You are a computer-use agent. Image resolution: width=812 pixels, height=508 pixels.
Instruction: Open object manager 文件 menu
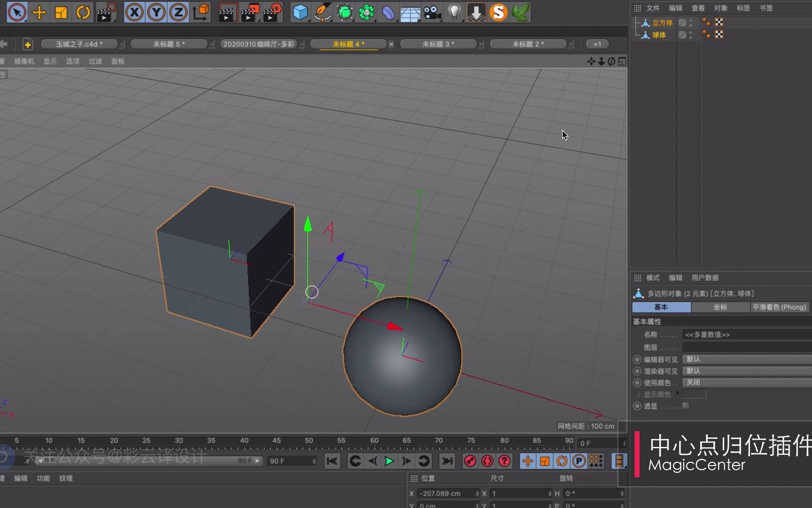[653, 8]
